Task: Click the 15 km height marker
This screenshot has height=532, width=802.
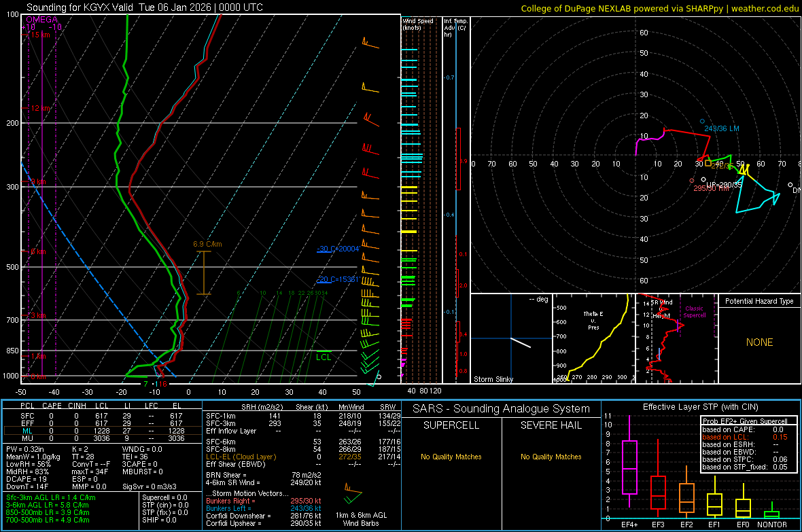Action: pyautogui.click(x=39, y=35)
